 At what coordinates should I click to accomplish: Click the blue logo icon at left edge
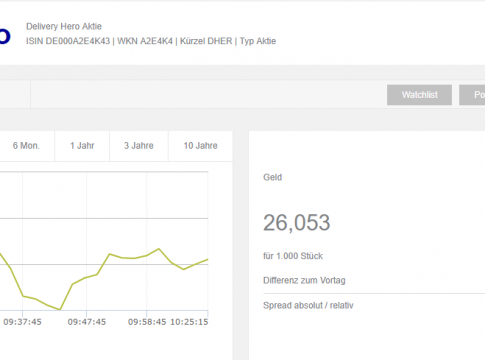(x=5, y=36)
